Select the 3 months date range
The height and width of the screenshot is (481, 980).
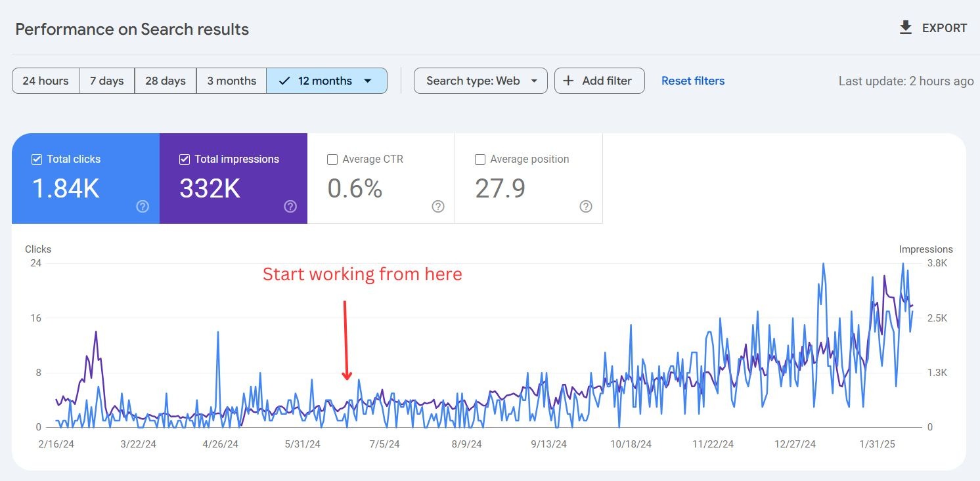click(231, 81)
